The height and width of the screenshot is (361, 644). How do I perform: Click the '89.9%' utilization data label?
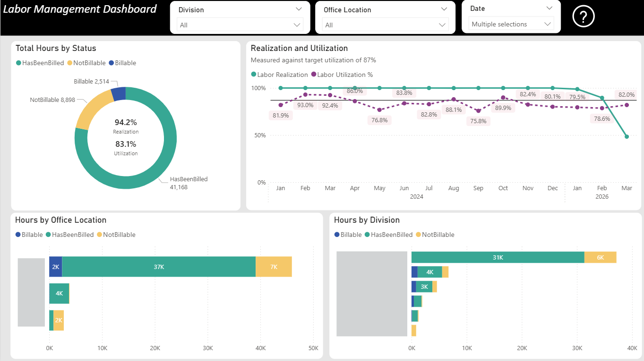click(x=503, y=108)
